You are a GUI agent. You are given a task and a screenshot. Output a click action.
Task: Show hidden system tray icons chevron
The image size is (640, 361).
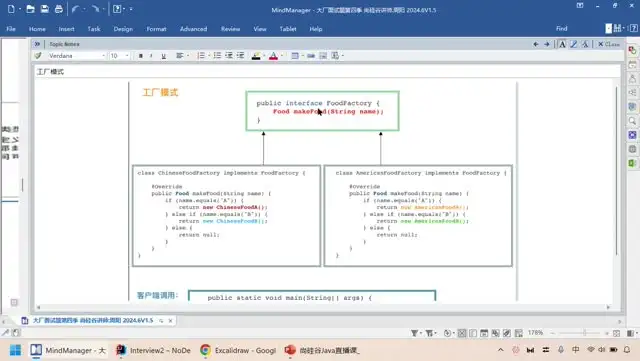(500, 350)
